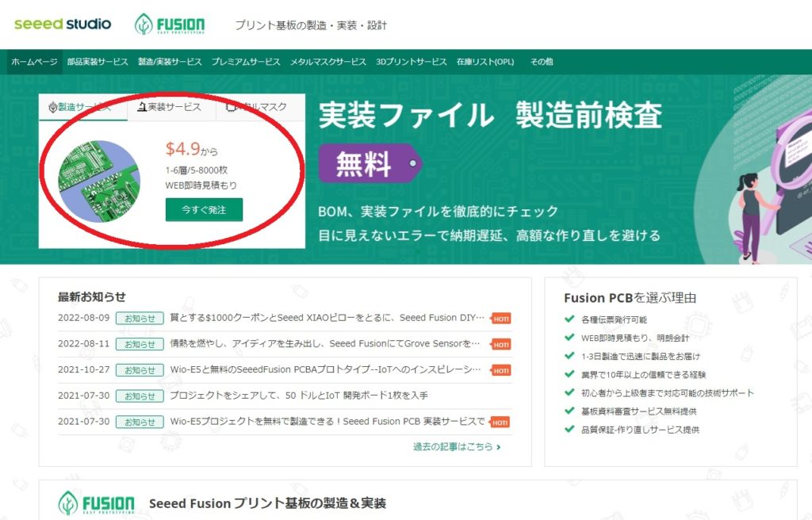Select ホームページ in the navigation bar
The height and width of the screenshot is (520, 812).
point(33,61)
